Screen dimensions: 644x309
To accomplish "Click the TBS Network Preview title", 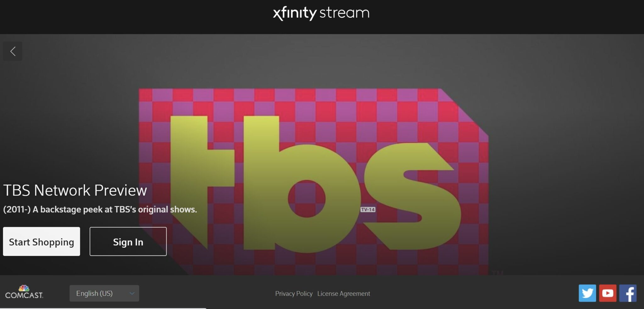I will pos(75,190).
